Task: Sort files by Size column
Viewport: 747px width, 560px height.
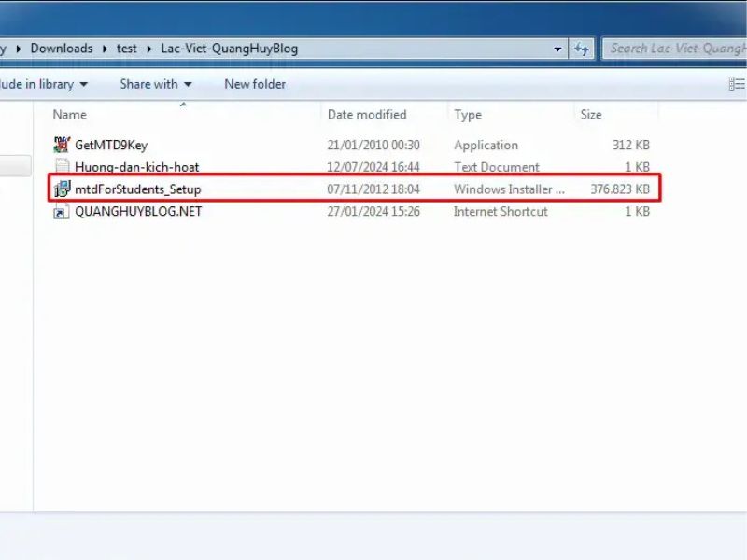Action: (x=591, y=115)
